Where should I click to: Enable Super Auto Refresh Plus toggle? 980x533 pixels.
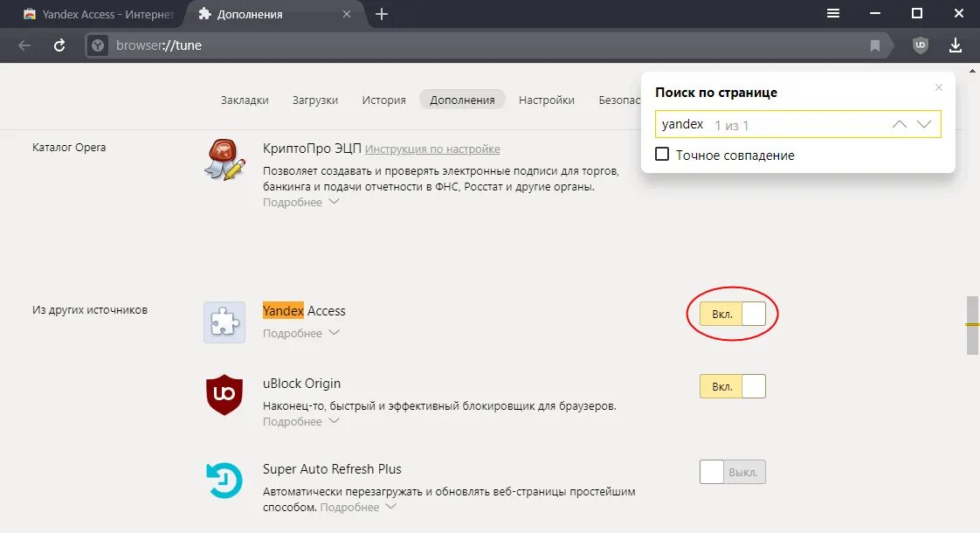[x=733, y=472]
